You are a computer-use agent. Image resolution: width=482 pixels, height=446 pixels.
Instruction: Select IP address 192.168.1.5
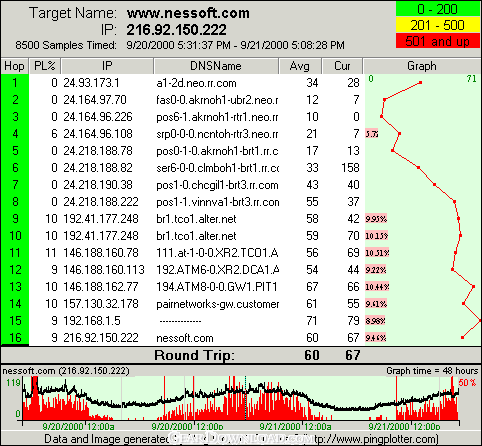click(92, 321)
